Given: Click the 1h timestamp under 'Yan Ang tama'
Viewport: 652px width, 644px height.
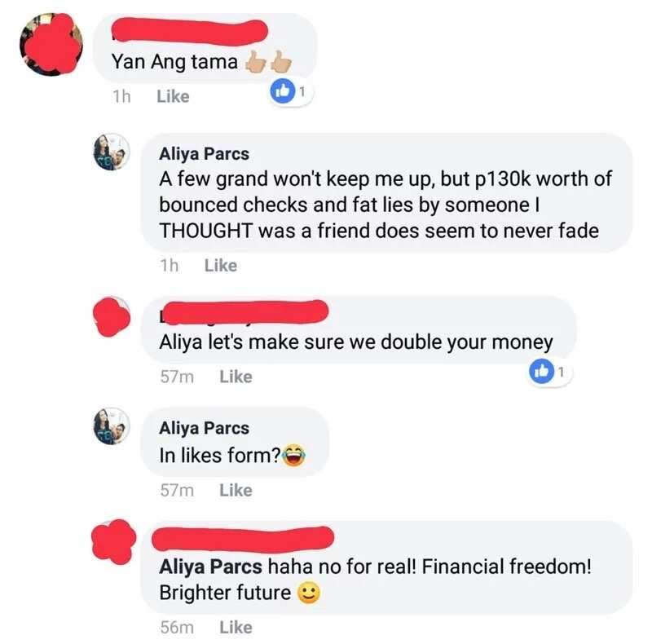Looking at the screenshot, I should tap(121, 96).
